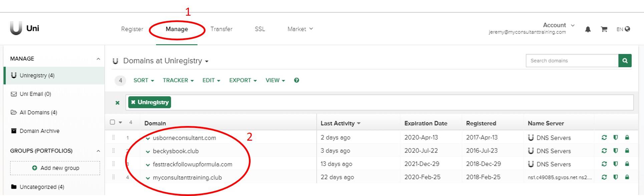Open usborneconsultant.com domain link
The height and width of the screenshot is (196, 644).
(185, 138)
